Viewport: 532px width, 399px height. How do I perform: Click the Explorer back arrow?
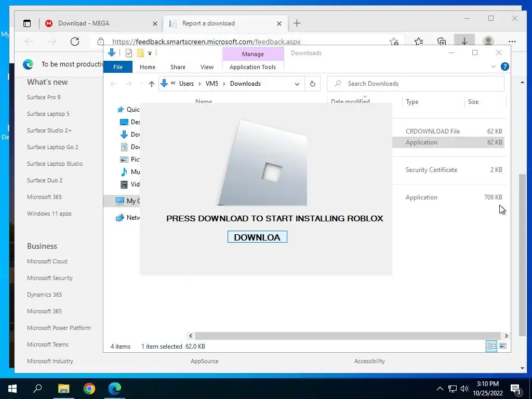[113, 84]
